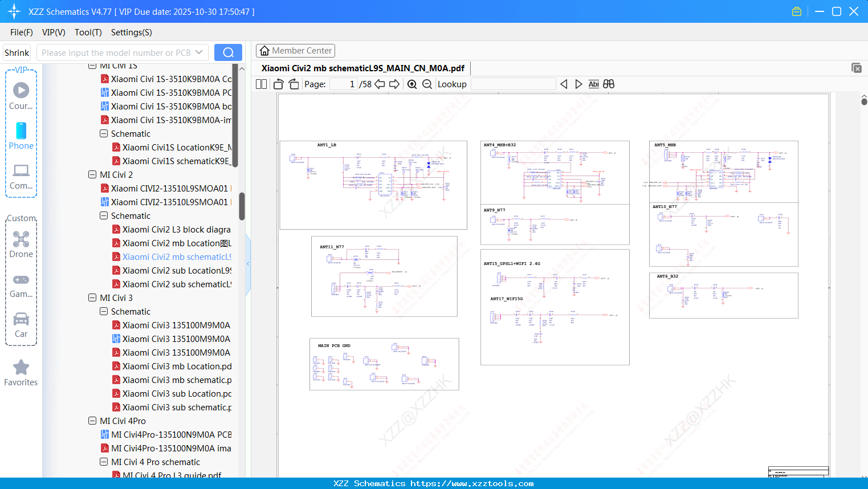Collapse the side panel with splitter handle
This screenshot has height=489, width=868.
(x=248, y=264)
